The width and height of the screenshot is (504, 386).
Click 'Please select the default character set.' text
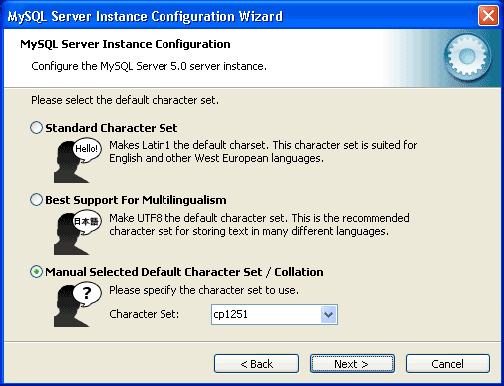coord(125,100)
